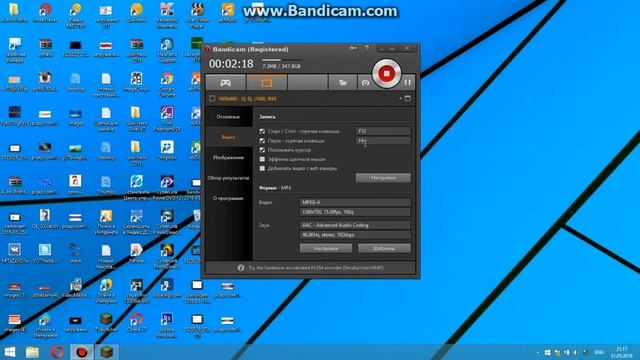
Task: Open Help and Support desktop shortcut
Action: click(167, 49)
